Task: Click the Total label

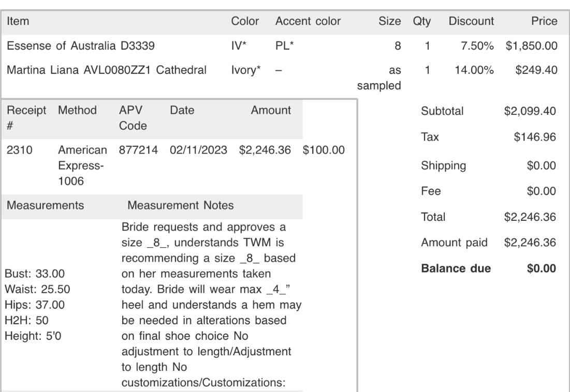Action: tap(433, 217)
